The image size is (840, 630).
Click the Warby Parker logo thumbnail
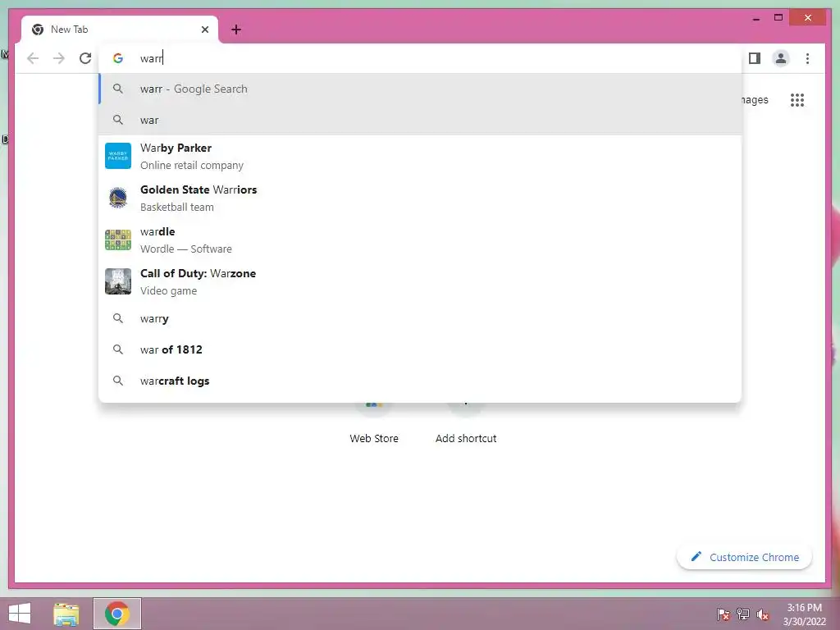click(x=118, y=156)
